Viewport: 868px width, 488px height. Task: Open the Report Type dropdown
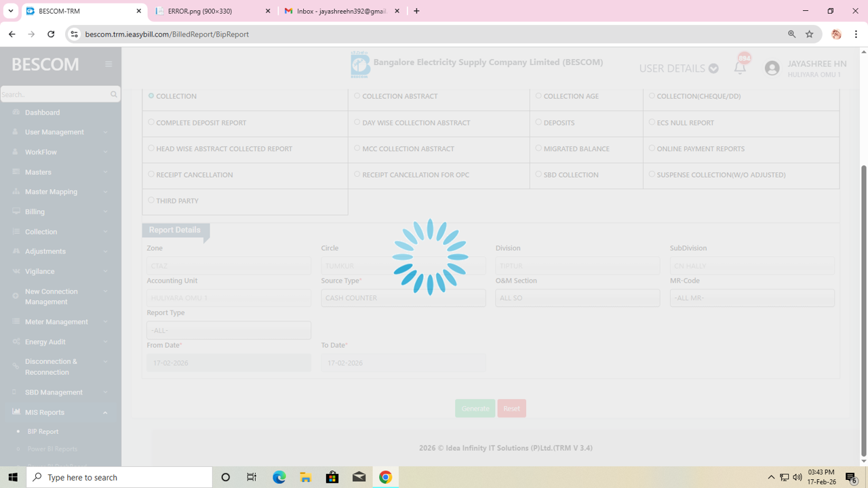229,330
